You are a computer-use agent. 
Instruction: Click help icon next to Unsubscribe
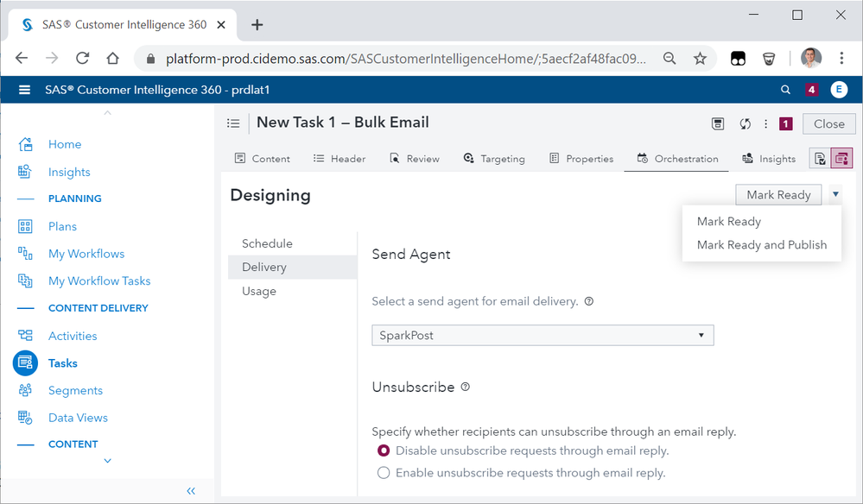pyautogui.click(x=466, y=387)
